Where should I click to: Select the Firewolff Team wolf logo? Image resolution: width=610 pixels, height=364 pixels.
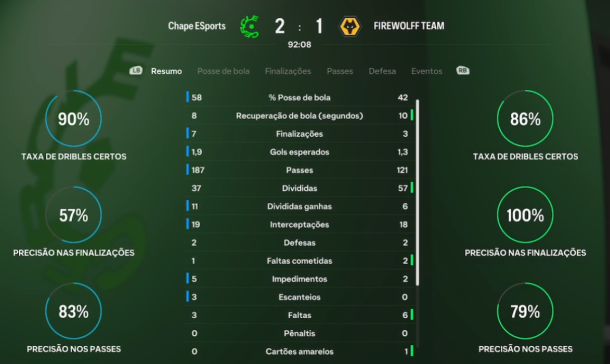coord(348,25)
